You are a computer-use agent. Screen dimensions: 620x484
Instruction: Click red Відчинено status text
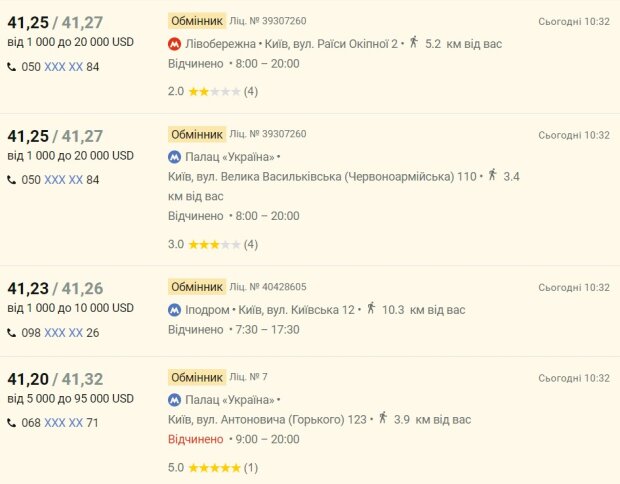click(196, 439)
